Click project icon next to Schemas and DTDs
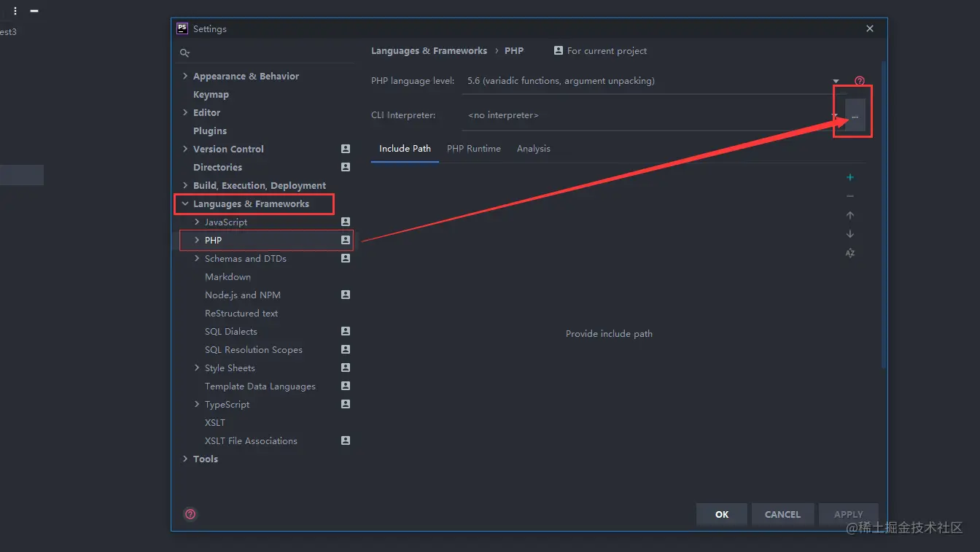 tap(346, 258)
